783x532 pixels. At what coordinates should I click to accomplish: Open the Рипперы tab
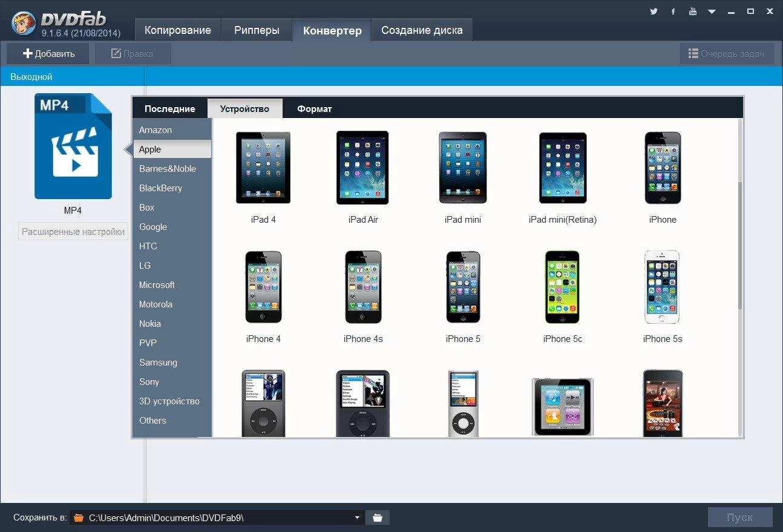tap(257, 30)
